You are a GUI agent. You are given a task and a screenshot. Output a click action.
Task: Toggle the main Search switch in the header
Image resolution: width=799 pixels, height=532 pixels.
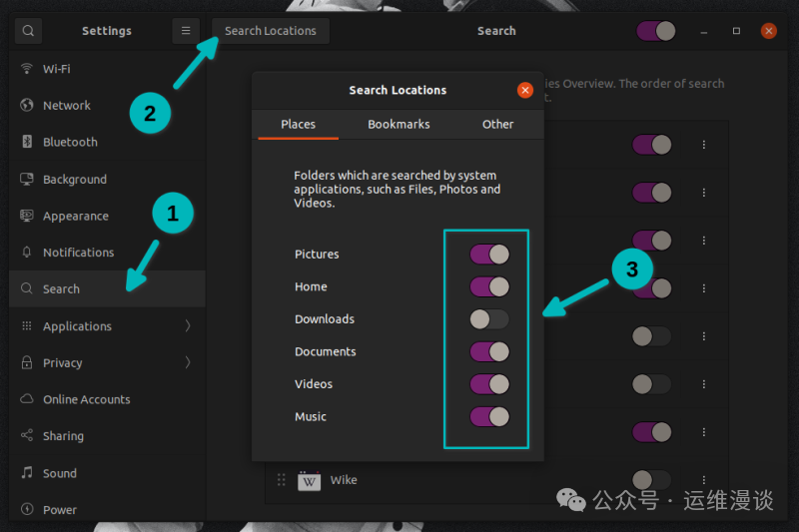point(656,31)
